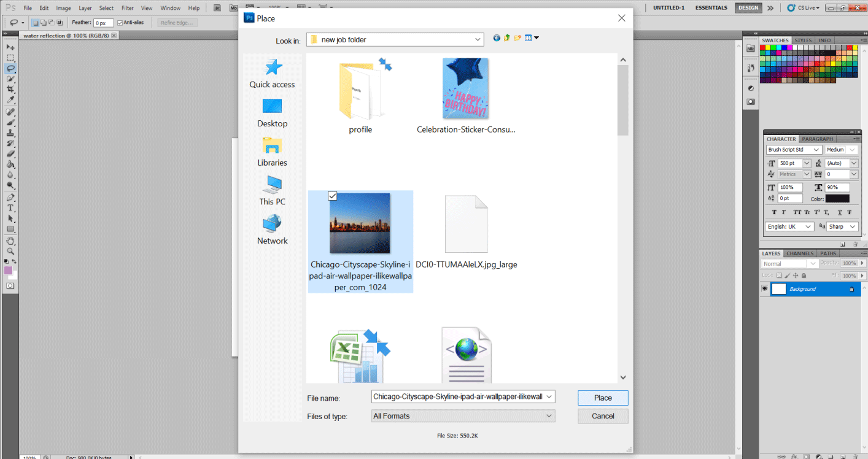Image resolution: width=868 pixels, height=459 pixels.
Task: Toggle Underline in the Character panel
Action: coord(839,212)
